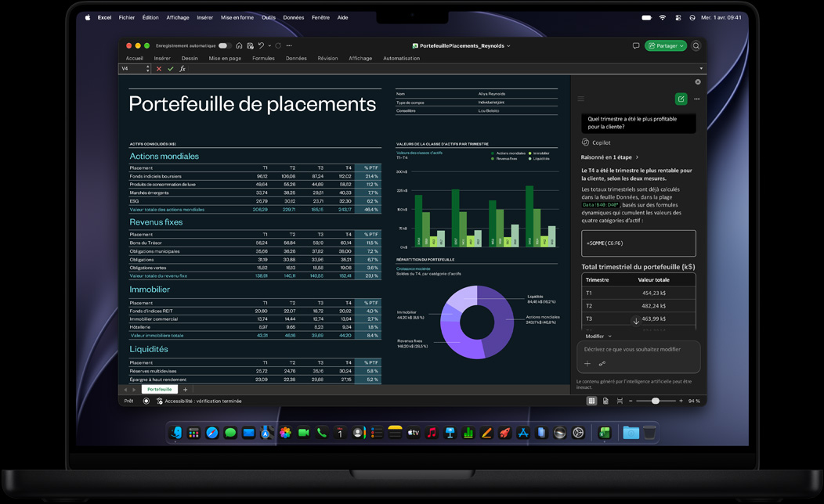Viewport: 824px width, 504px height.
Task: Go to next sheet arrow
Action: [x=135, y=390]
